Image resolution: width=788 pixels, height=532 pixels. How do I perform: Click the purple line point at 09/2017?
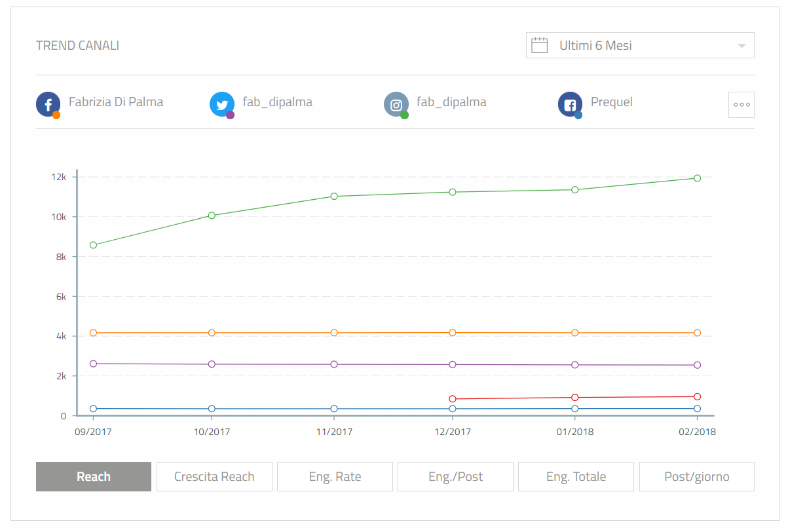93,364
